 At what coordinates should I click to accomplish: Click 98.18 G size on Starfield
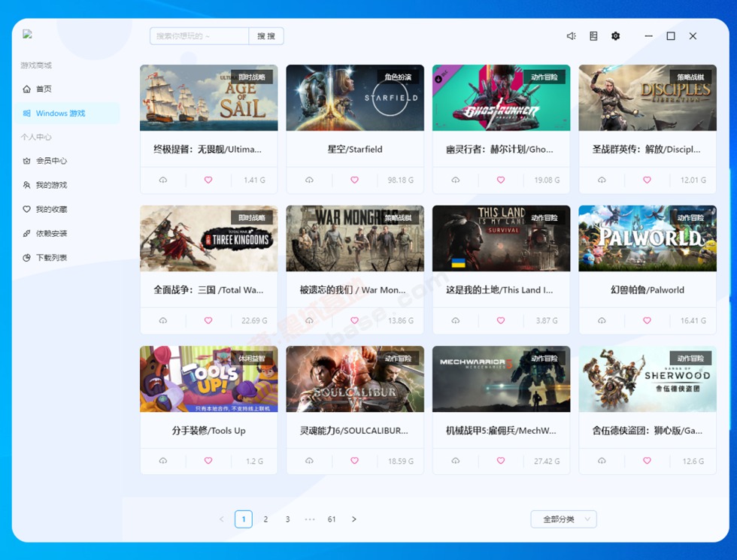[x=400, y=180]
